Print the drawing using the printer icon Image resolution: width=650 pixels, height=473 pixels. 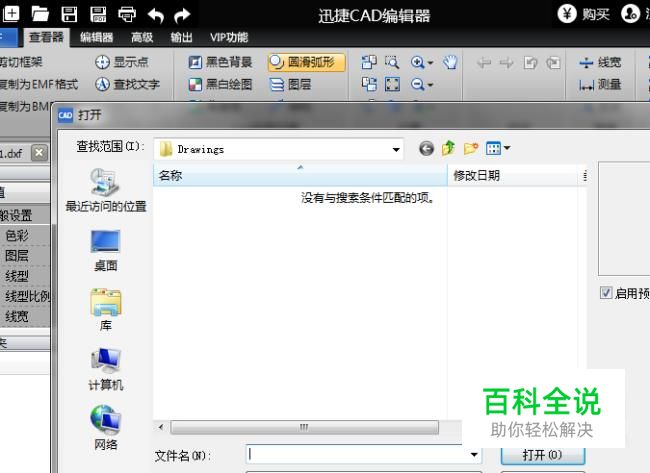[x=127, y=15]
